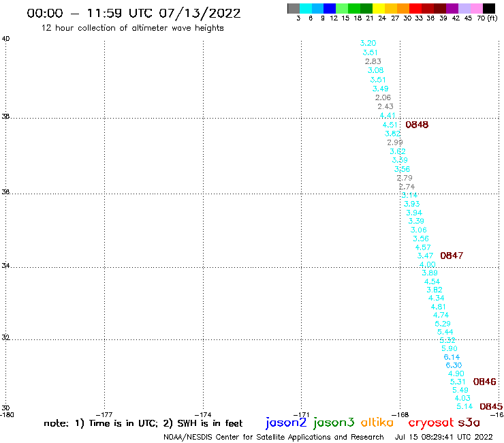The width and height of the screenshot is (504, 443).
Task: Select the gray 2.74 reading
Action: (407, 187)
